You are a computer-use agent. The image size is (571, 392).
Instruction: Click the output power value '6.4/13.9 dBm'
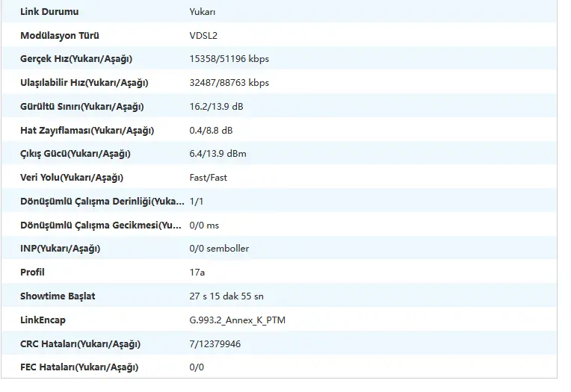click(217, 154)
